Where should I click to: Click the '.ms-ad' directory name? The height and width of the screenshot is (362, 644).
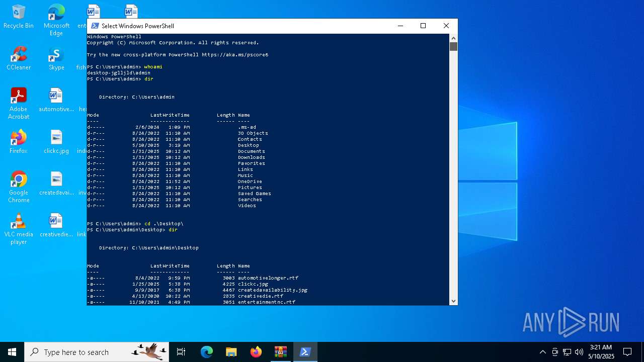(x=247, y=127)
